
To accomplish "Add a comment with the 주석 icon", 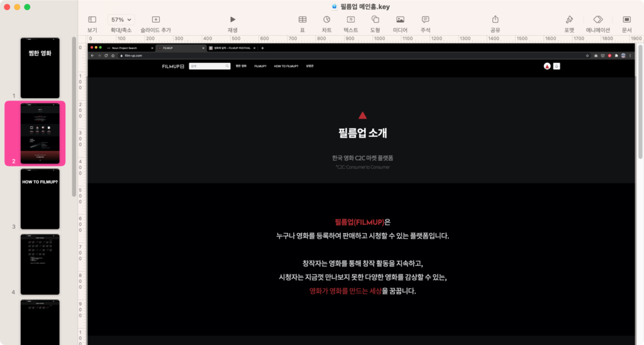I will (425, 19).
